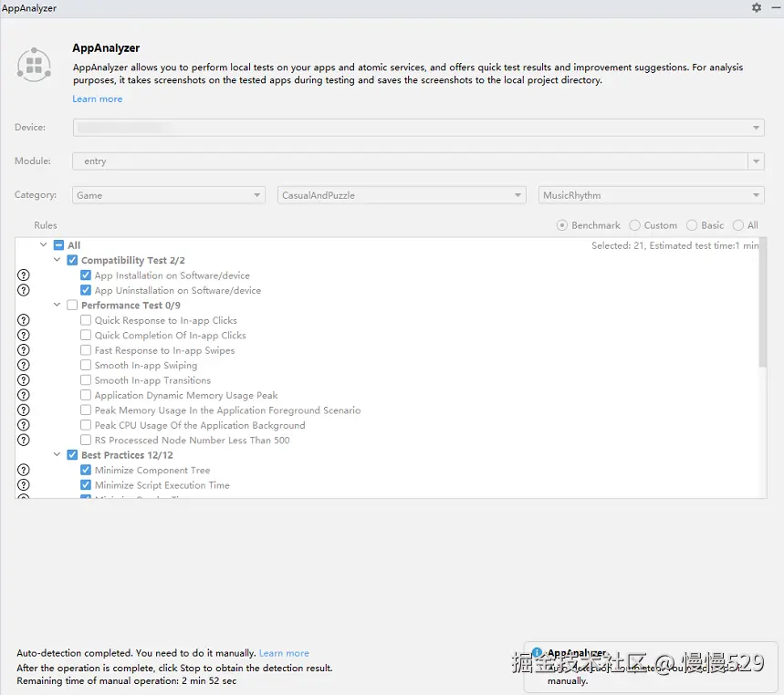This screenshot has height=695, width=784.
Task: Open Learn more about auto-detection
Action: point(284,653)
